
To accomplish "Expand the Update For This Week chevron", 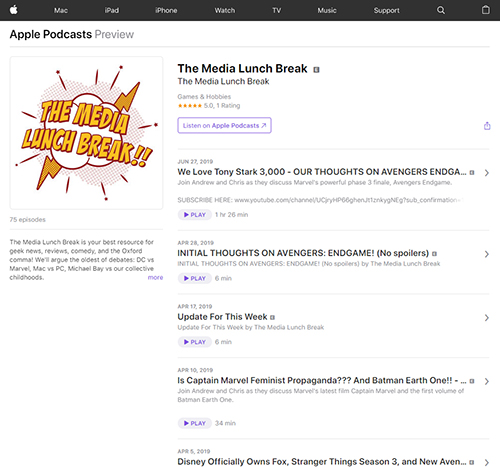I will coord(487,318).
